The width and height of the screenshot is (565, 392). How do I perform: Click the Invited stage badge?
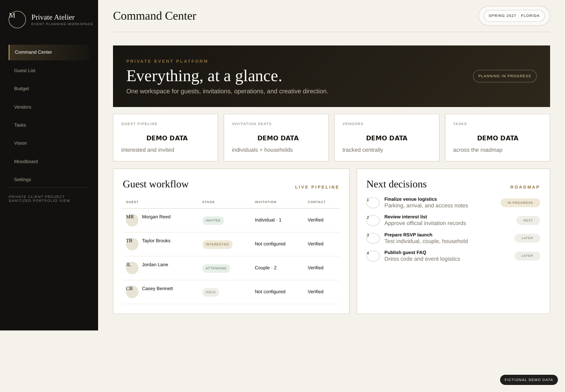(x=213, y=220)
